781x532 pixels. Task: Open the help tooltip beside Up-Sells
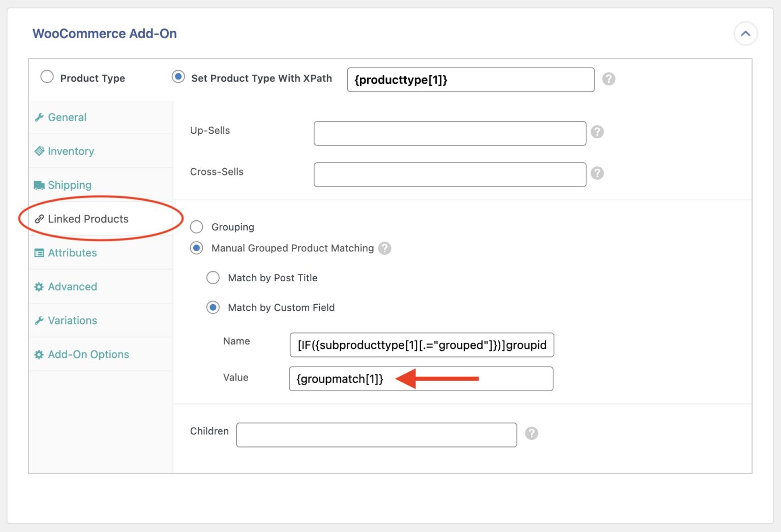pyautogui.click(x=597, y=132)
